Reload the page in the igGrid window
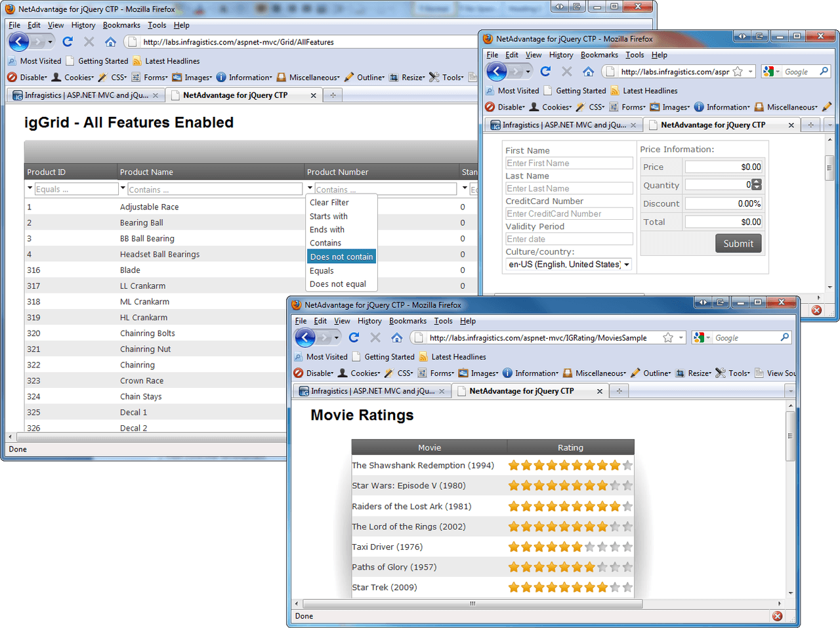Viewport: 840px width, 628px height. tap(68, 42)
